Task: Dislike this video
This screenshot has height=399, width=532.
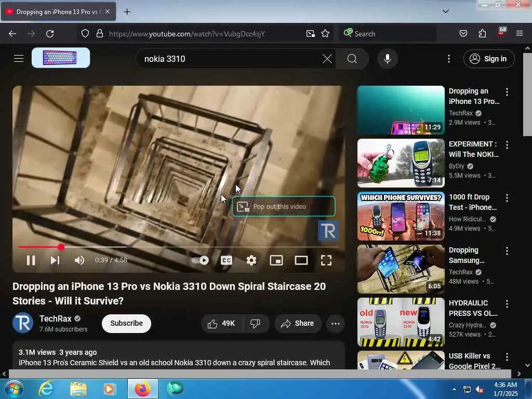Action: (x=255, y=323)
